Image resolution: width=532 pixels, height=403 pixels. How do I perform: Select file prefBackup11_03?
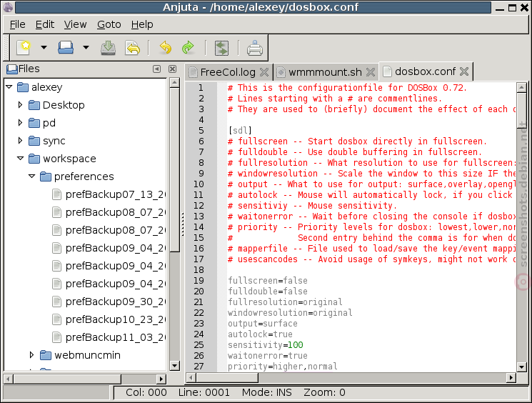click(116, 337)
